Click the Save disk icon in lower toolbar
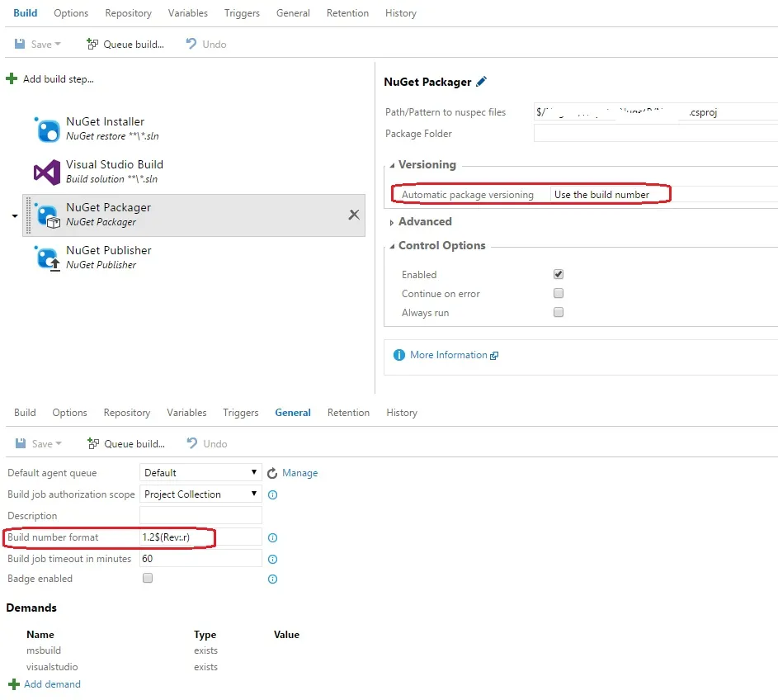Image resolution: width=778 pixels, height=700 pixels. click(21, 443)
